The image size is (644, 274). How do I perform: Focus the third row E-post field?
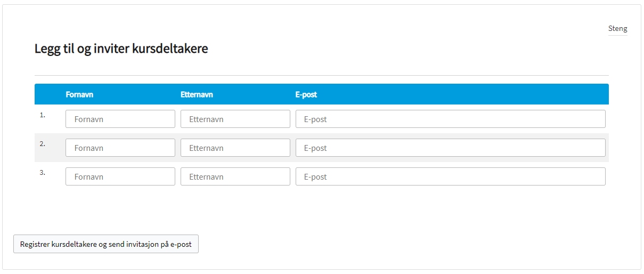[450, 176]
